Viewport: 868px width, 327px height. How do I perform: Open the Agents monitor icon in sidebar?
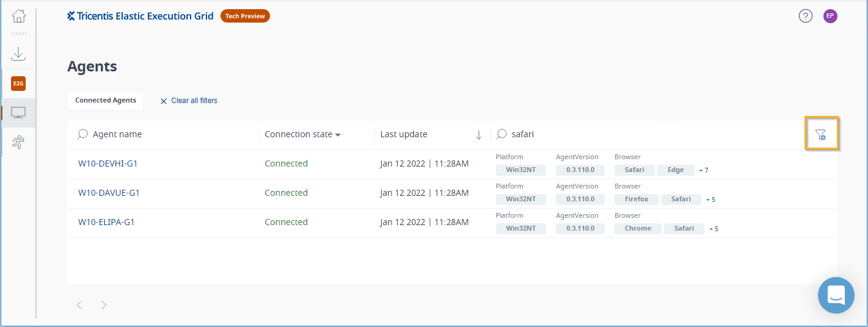tap(18, 113)
